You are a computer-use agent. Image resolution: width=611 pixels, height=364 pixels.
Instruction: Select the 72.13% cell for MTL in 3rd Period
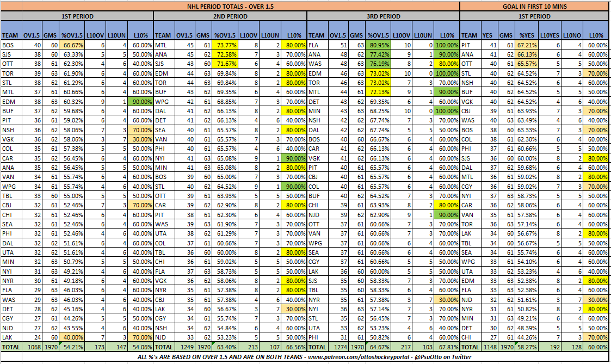379,92
